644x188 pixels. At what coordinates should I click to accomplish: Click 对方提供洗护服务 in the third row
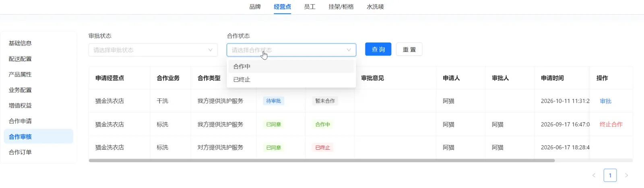(x=220, y=148)
